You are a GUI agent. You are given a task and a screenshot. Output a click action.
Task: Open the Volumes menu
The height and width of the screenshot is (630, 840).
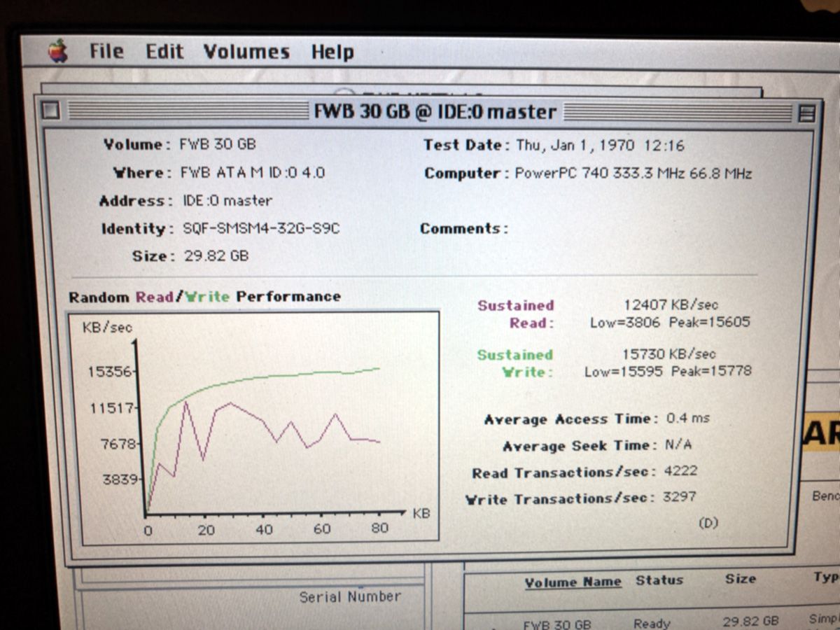(246, 52)
